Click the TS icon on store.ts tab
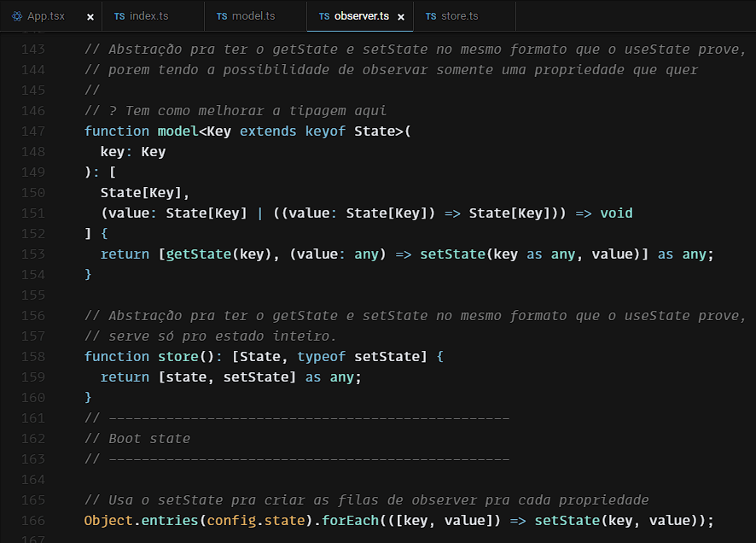Image resolution: width=756 pixels, height=543 pixels. click(431, 16)
